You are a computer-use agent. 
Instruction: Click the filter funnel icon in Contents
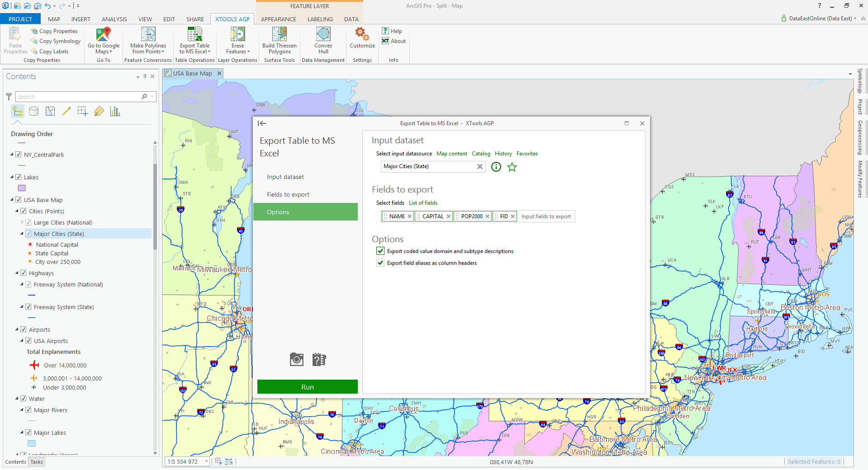(x=9, y=97)
